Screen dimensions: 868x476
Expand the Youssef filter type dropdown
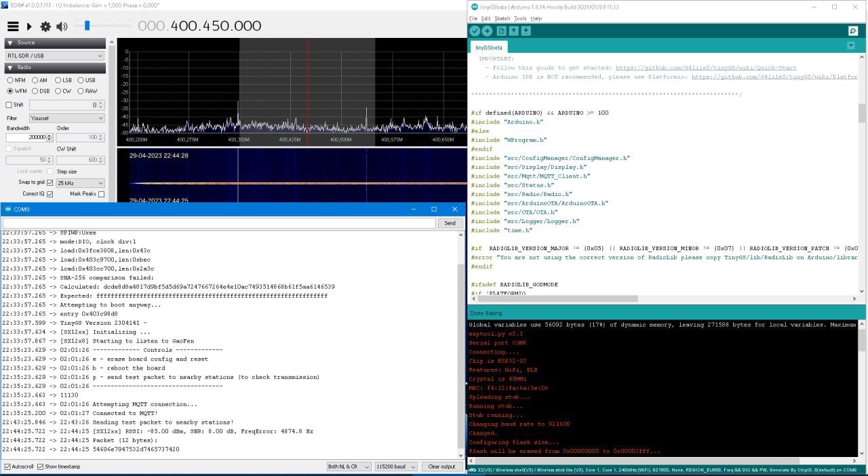tap(66, 118)
